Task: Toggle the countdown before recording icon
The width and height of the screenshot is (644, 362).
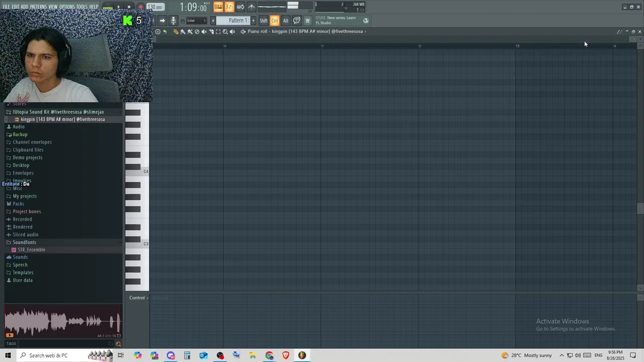Action: [229, 7]
